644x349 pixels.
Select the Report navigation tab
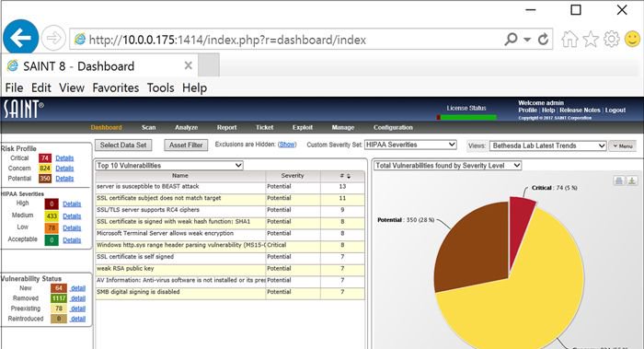(226, 127)
